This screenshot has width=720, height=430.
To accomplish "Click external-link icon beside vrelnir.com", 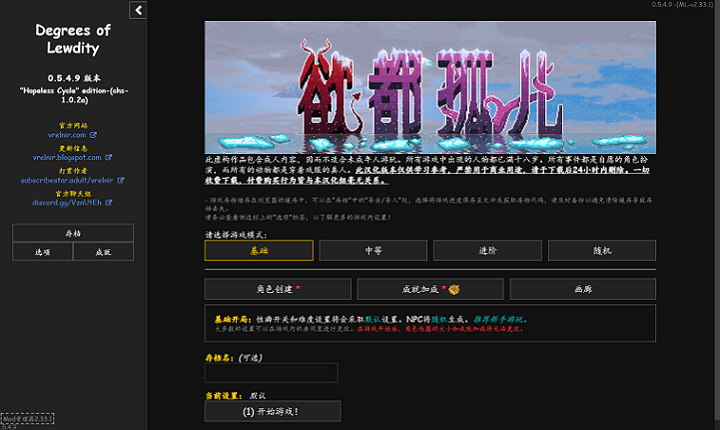I will (93, 135).
